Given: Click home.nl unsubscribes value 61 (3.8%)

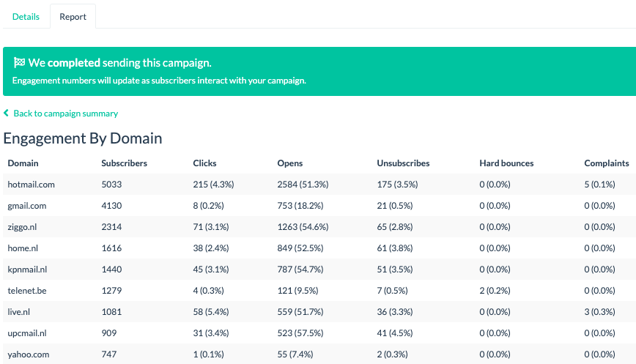Looking at the screenshot, I should [x=395, y=248].
